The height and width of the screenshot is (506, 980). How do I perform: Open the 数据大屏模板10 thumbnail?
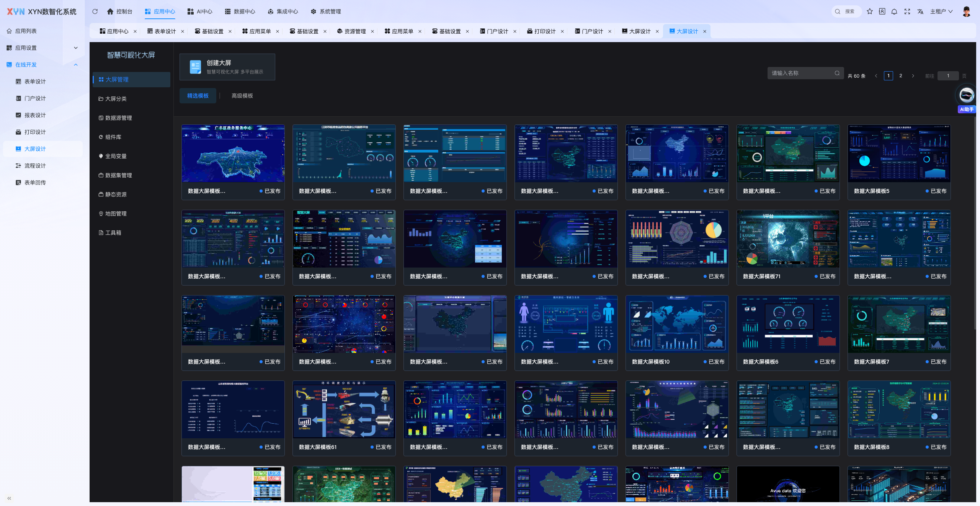pos(677,324)
